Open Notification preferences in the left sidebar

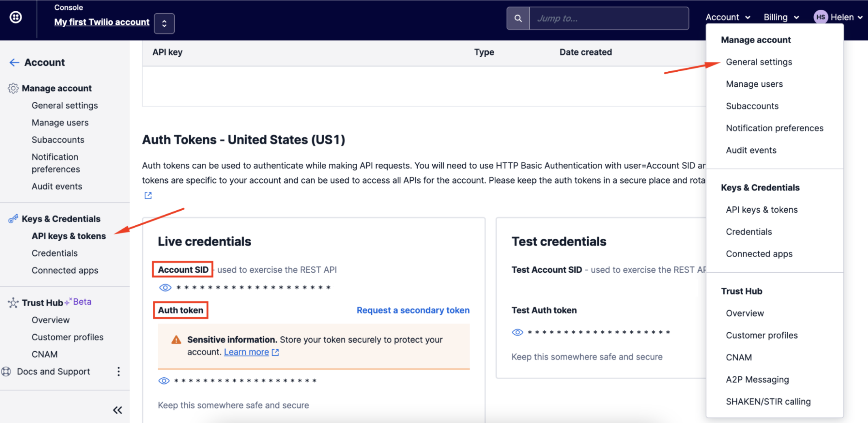(56, 163)
